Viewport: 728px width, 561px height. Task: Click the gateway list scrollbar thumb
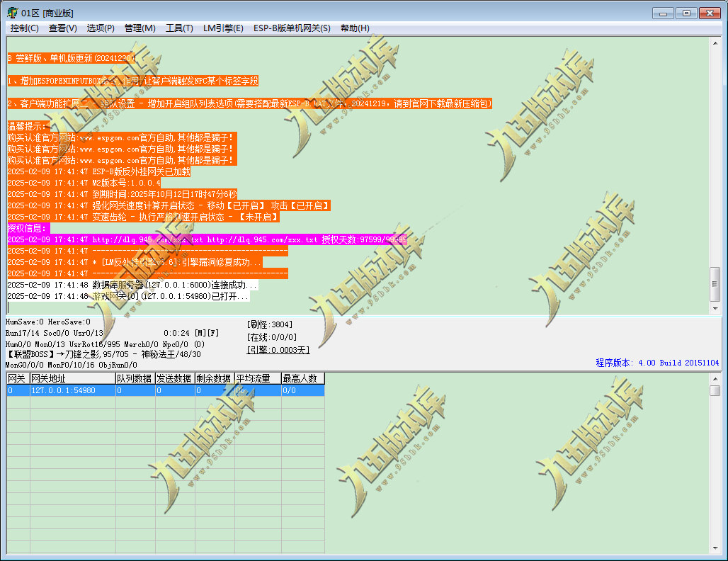(x=715, y=390)
